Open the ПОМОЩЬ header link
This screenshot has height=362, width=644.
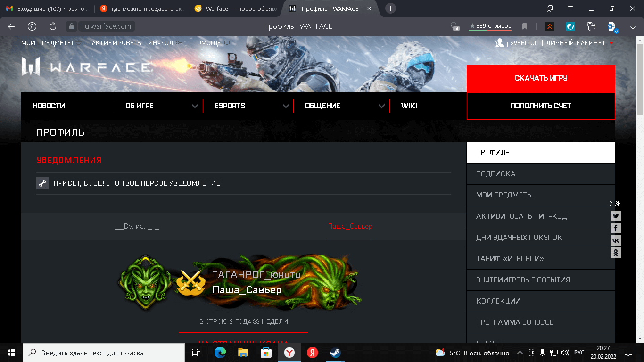coord(211,43)
